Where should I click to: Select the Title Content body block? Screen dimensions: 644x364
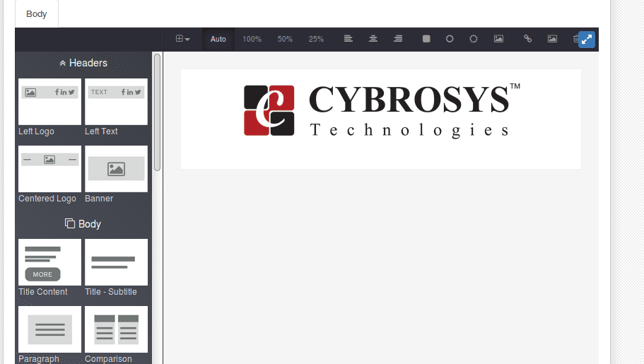[x=49, y=262]
